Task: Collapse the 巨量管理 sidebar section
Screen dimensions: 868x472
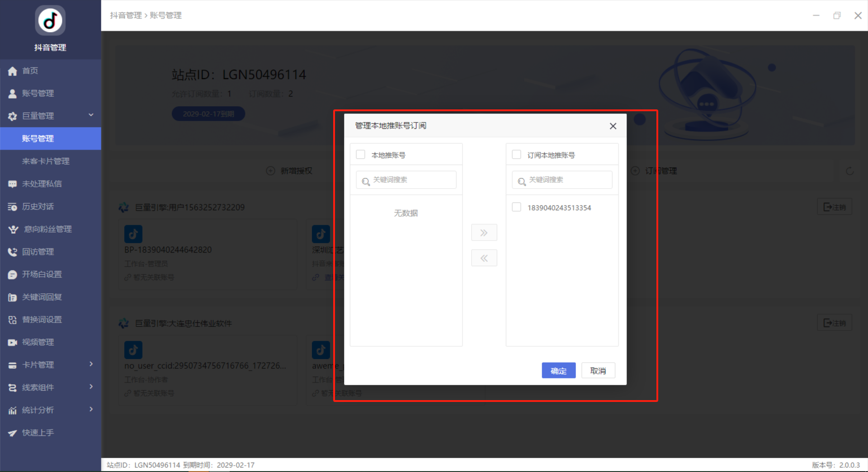Action: (x=91, y=115)
